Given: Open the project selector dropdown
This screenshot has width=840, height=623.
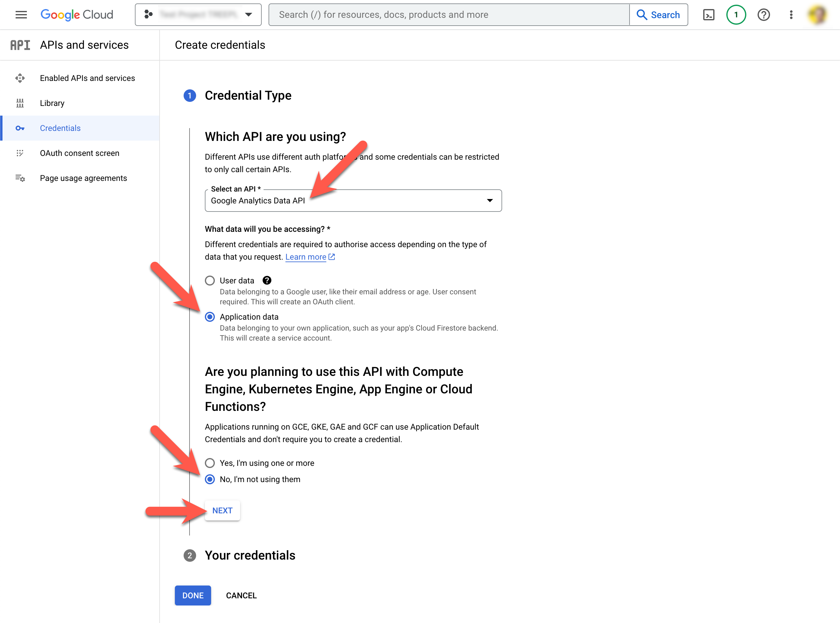Looking at the screenshot, I should 198,15.
